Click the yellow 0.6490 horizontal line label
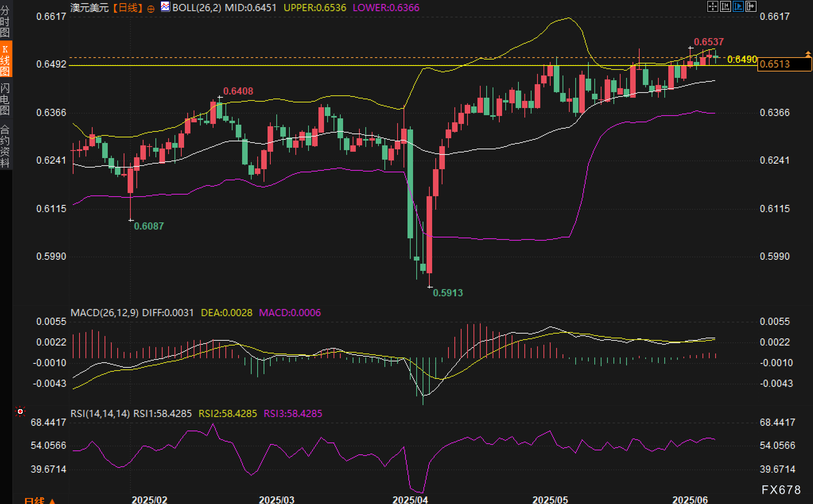 (741, 59)
